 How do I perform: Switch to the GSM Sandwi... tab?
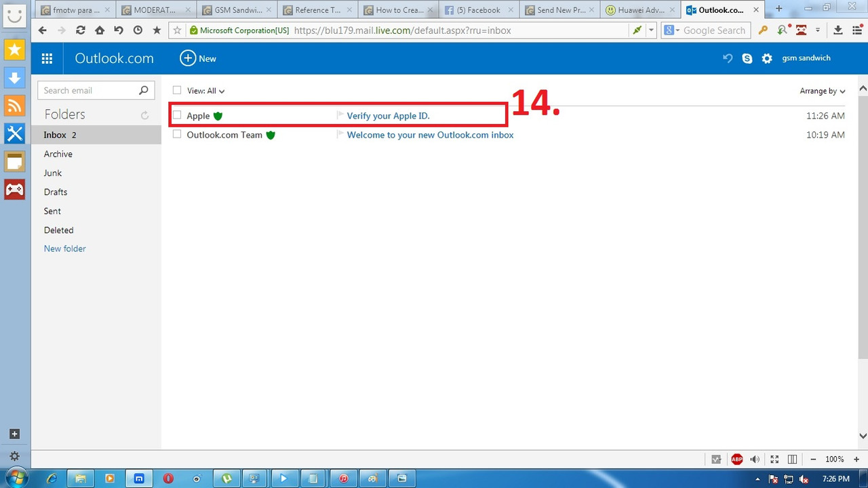click(238, 10)
